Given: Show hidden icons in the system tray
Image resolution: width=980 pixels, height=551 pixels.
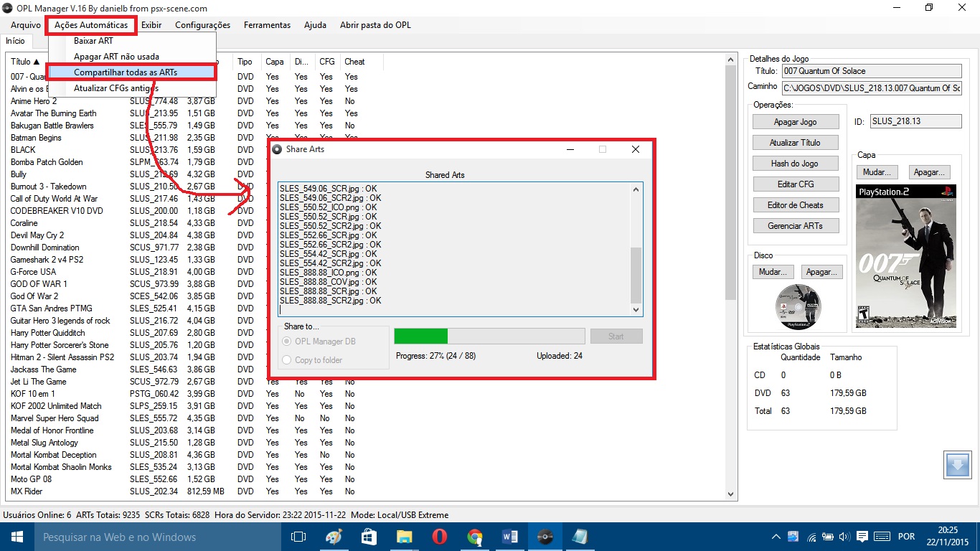Looking at the screenshot, I should [x=777, y=537].
